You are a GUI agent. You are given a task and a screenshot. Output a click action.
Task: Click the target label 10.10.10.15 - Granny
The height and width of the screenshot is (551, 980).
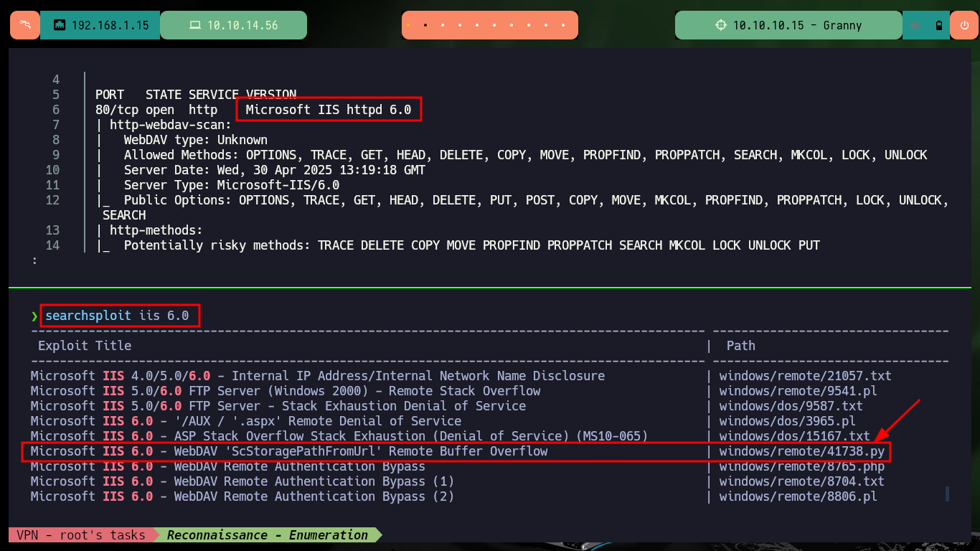click(797, 25)
